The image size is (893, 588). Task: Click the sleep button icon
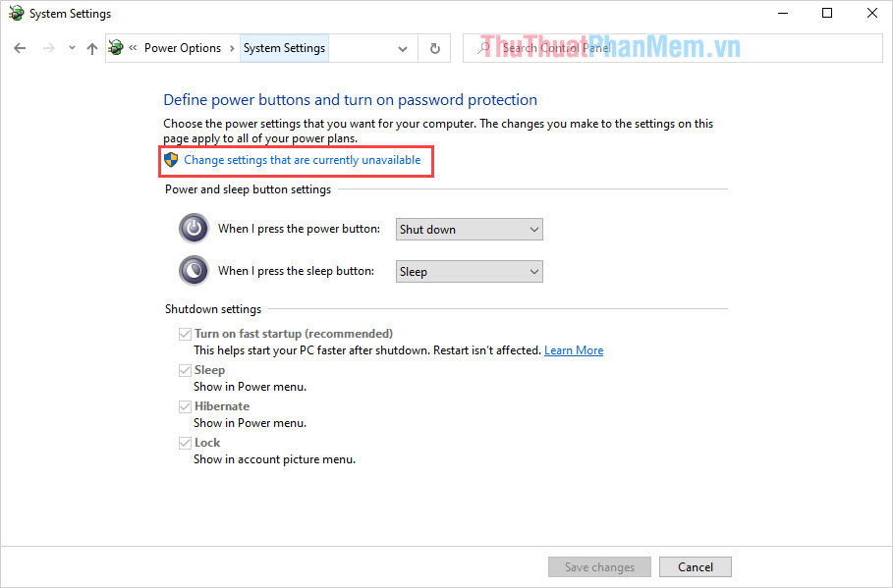tap(194, 270)
